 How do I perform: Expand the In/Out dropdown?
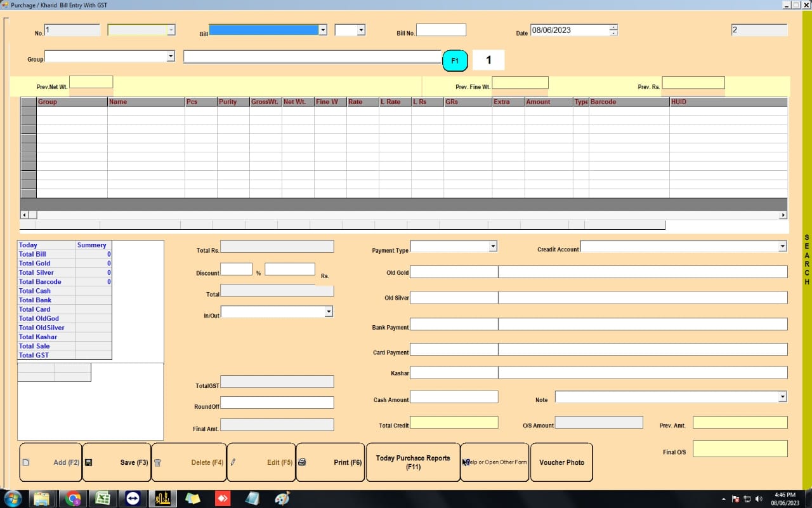click(329, 311)
